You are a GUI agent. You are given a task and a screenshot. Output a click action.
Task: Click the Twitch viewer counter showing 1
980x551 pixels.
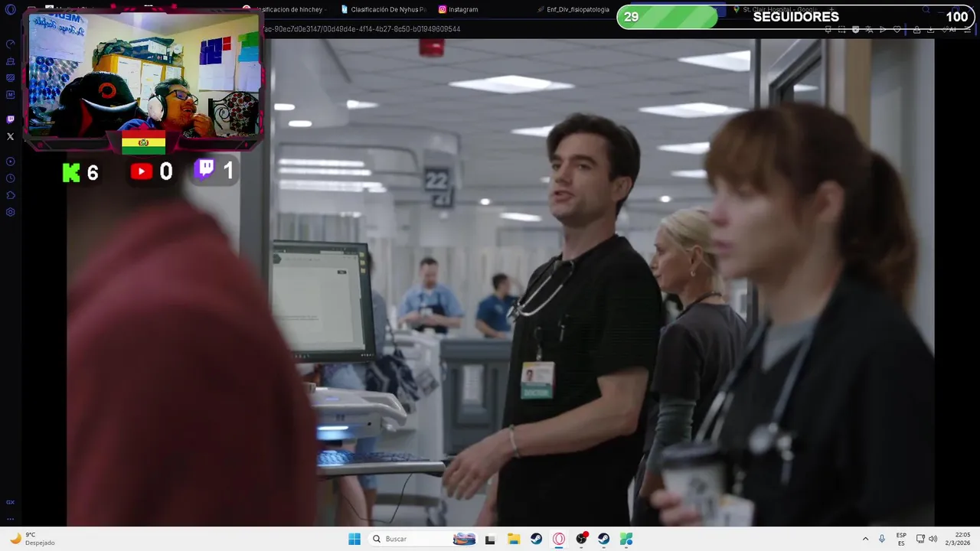coord(214,170)
